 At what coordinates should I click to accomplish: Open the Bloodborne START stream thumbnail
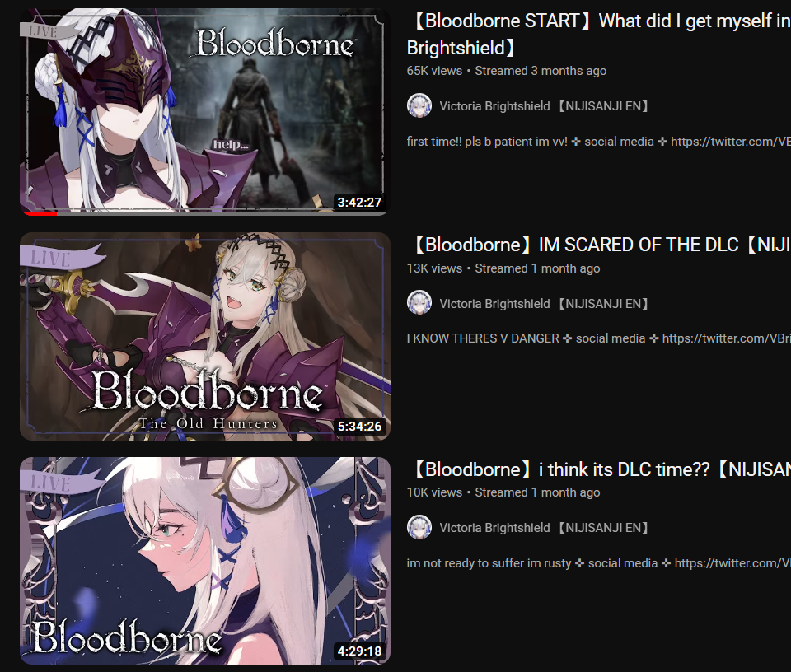click(204, 111)
